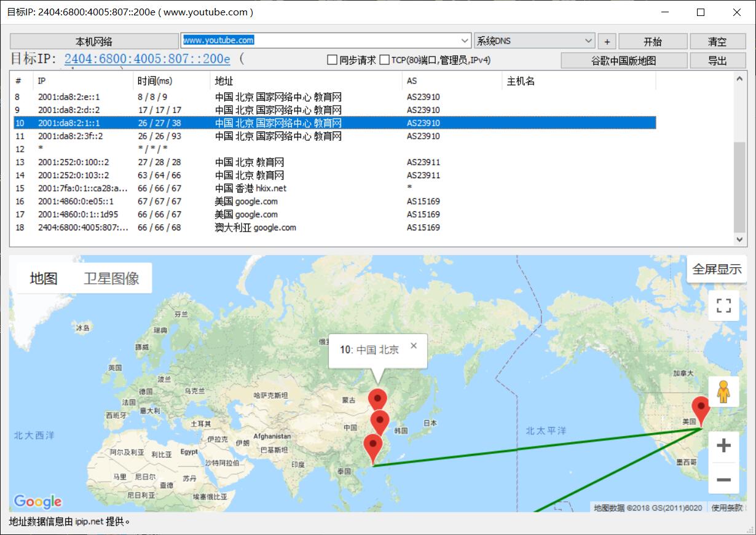The width and height of the screenshot is (756, 535).
Task: Click the 导出 export button
Action: coord(717,60)
